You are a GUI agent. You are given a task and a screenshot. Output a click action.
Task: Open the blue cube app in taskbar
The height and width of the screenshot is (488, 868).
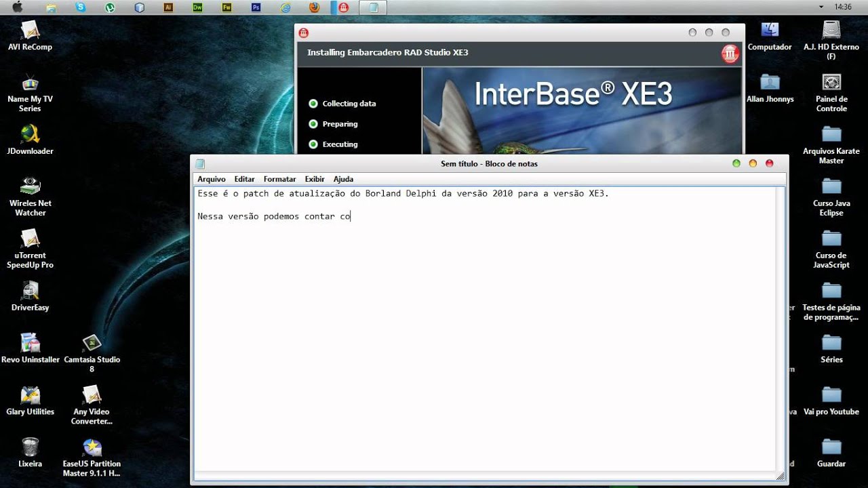click(x=140, y=7)
